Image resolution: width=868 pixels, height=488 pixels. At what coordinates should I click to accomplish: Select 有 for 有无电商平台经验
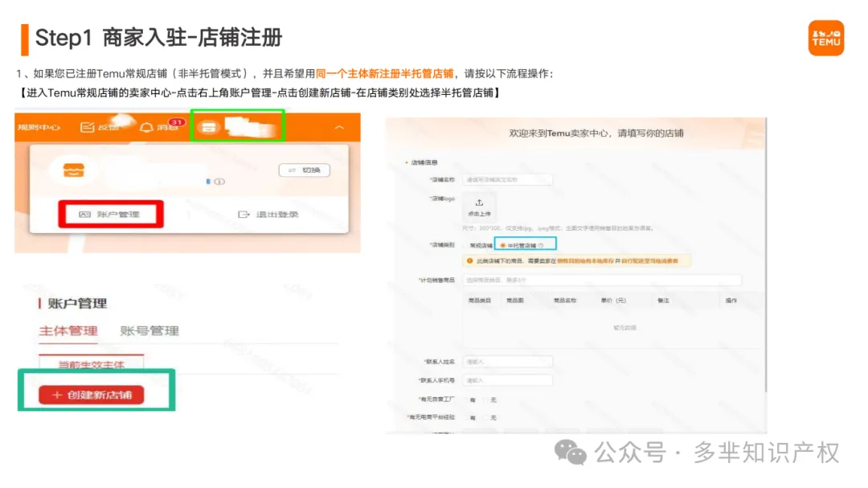point(470,417)
